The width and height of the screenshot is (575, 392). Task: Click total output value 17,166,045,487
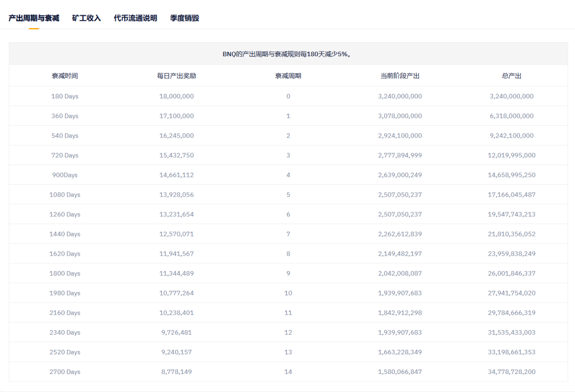tap(512, 195)
